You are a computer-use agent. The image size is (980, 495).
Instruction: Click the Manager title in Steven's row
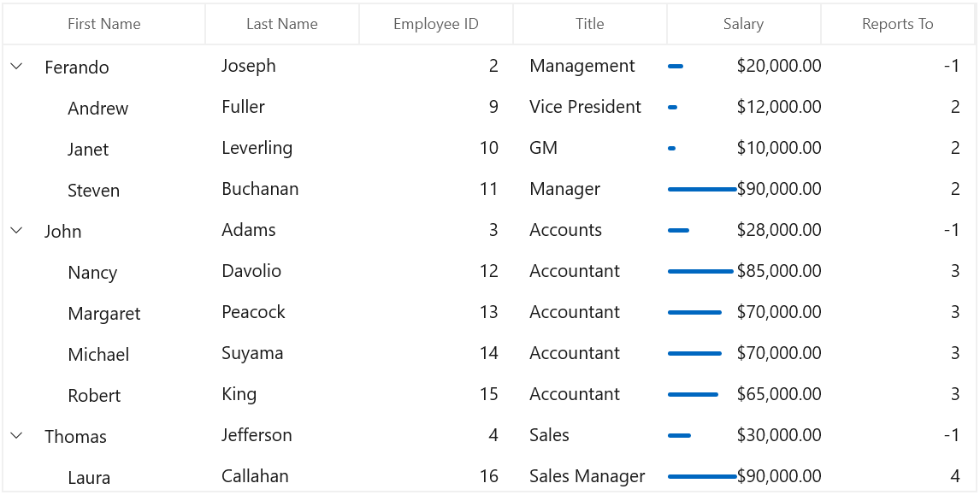[565, 189]
